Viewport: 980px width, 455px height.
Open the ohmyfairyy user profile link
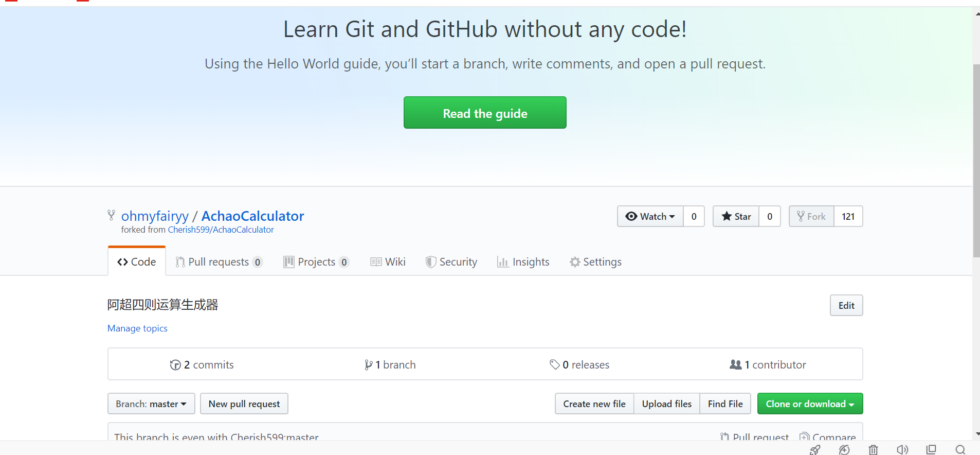[155, 216]
